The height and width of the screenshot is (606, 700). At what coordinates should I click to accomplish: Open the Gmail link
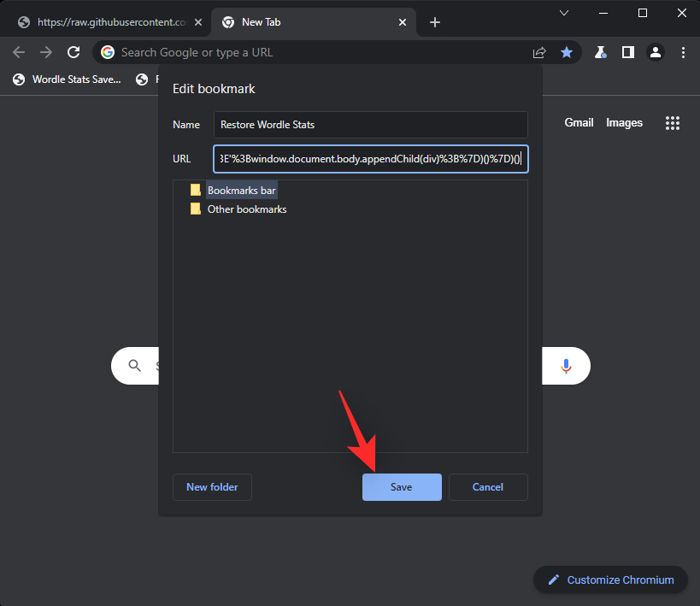tap(579, 123)
